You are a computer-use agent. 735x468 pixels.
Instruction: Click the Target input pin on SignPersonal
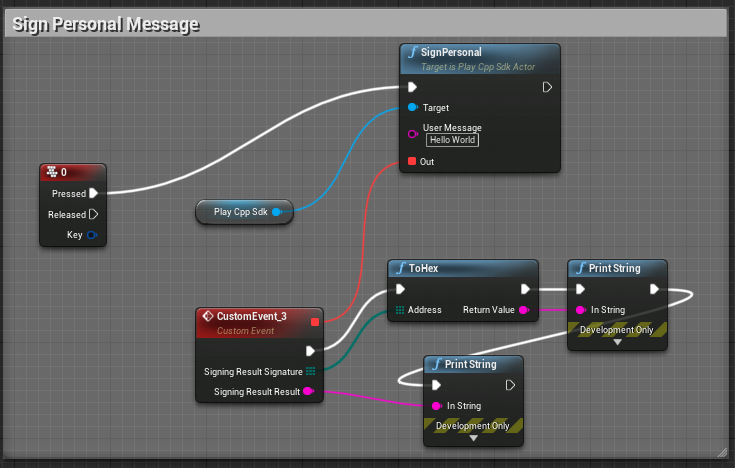click(x=411, y=107)
